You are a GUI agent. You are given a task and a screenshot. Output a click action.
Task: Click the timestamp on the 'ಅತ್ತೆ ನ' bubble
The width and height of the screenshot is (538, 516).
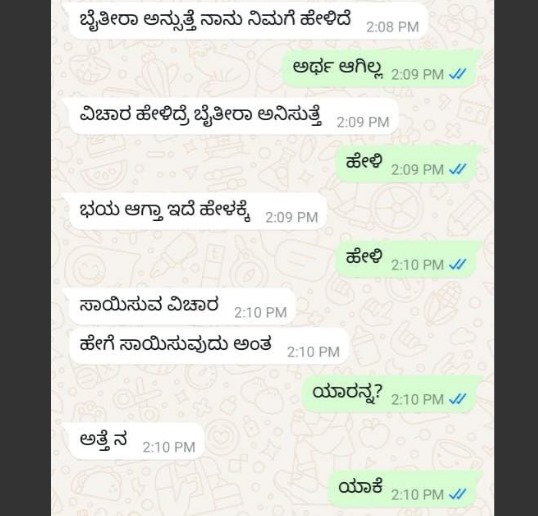point(169,447)
